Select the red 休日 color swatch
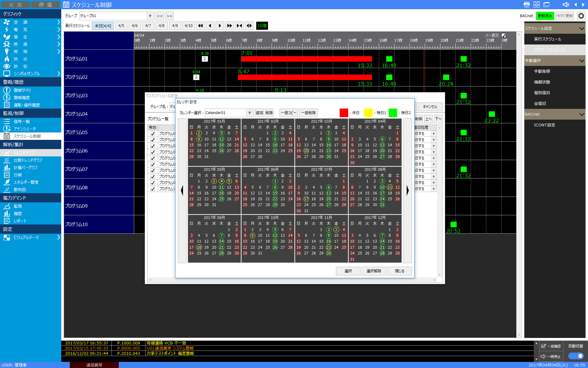This screenshot has height=368, width=588. [x=344, y=113]
